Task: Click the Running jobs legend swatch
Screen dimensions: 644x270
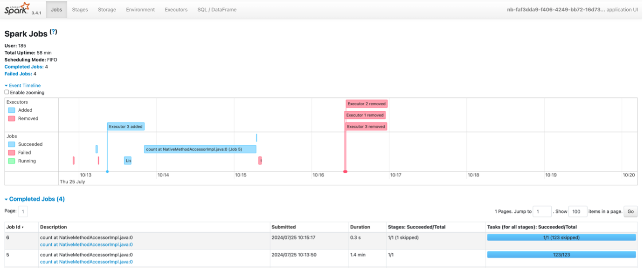Action: [x=12, y=161]
